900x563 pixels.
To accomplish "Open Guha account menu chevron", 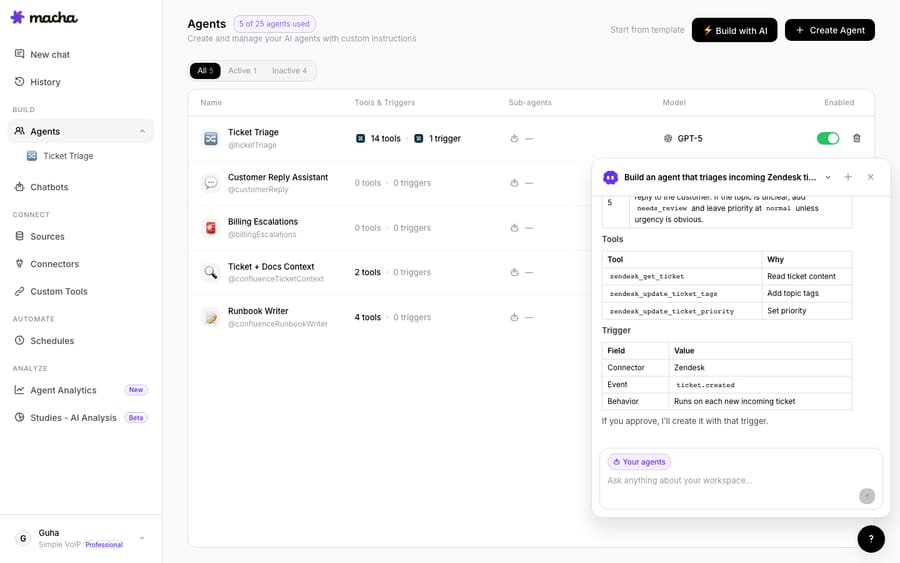I will point(142,538).
